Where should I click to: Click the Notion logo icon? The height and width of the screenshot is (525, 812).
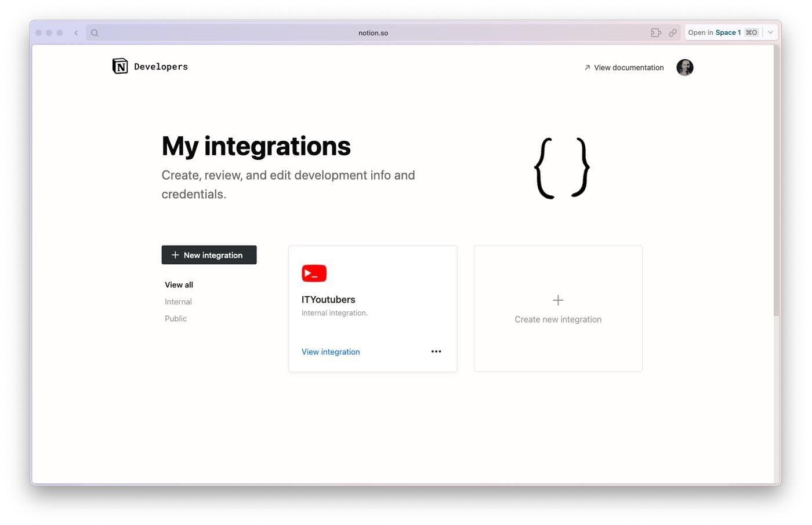point(120,66)
